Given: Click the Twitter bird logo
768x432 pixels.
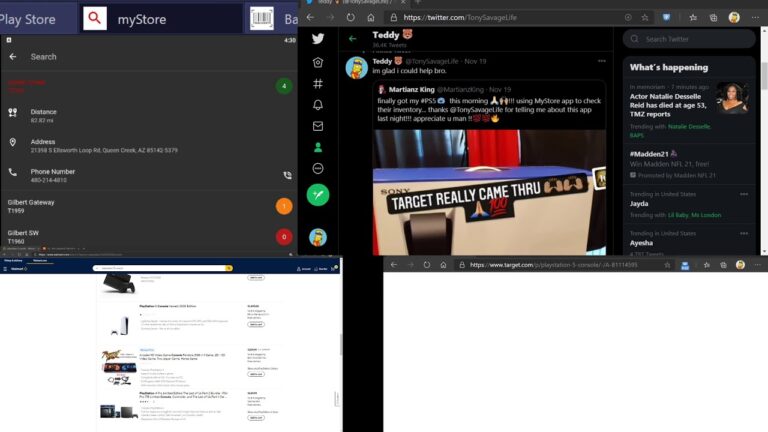Looking at the screenshot, I should 318,38.
